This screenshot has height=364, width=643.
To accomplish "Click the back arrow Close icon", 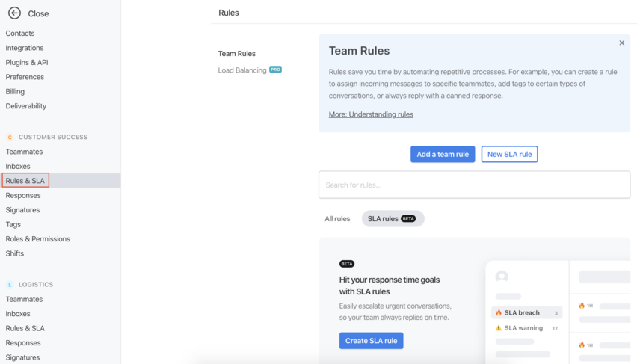I will point(14,13).
